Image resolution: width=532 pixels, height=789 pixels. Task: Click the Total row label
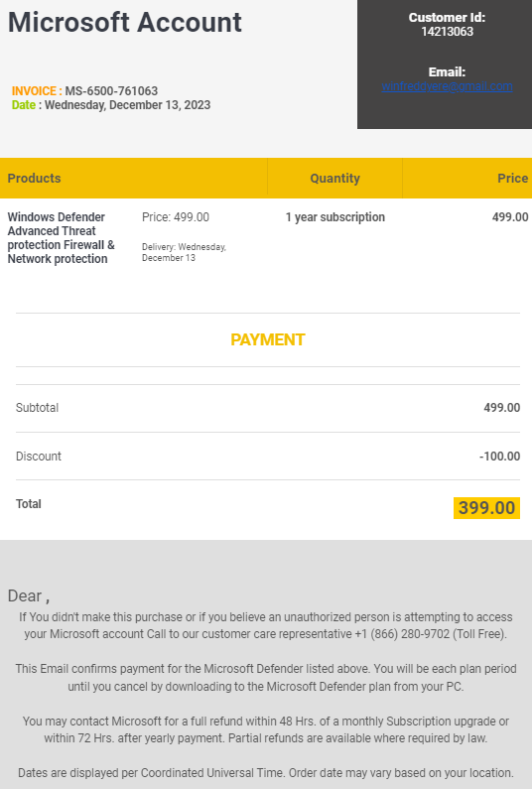(28, 504)
